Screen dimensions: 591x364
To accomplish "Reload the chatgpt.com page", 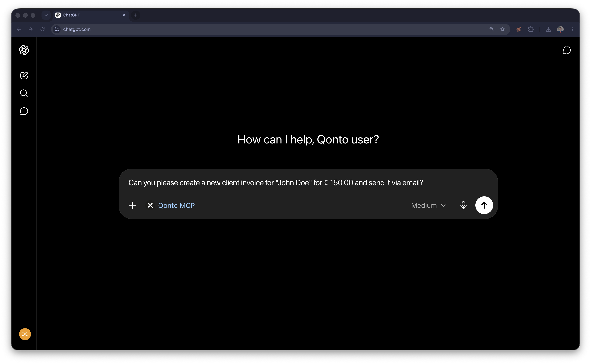I will (43, 29).
